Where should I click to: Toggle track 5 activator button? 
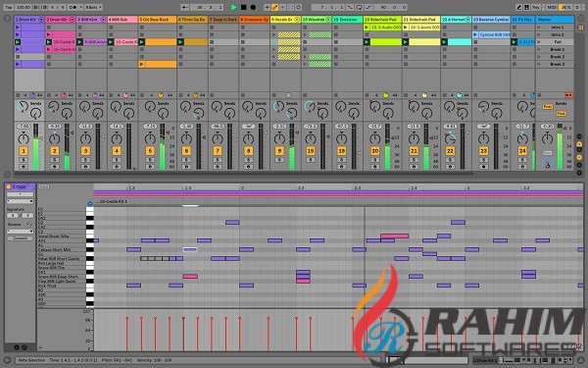click(150, 151)
